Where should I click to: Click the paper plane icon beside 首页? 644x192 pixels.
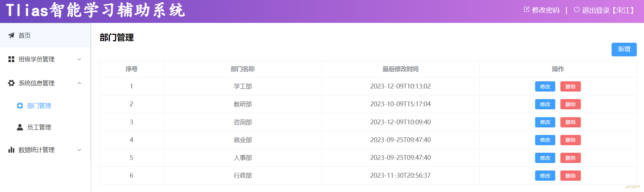coord(11,35)
